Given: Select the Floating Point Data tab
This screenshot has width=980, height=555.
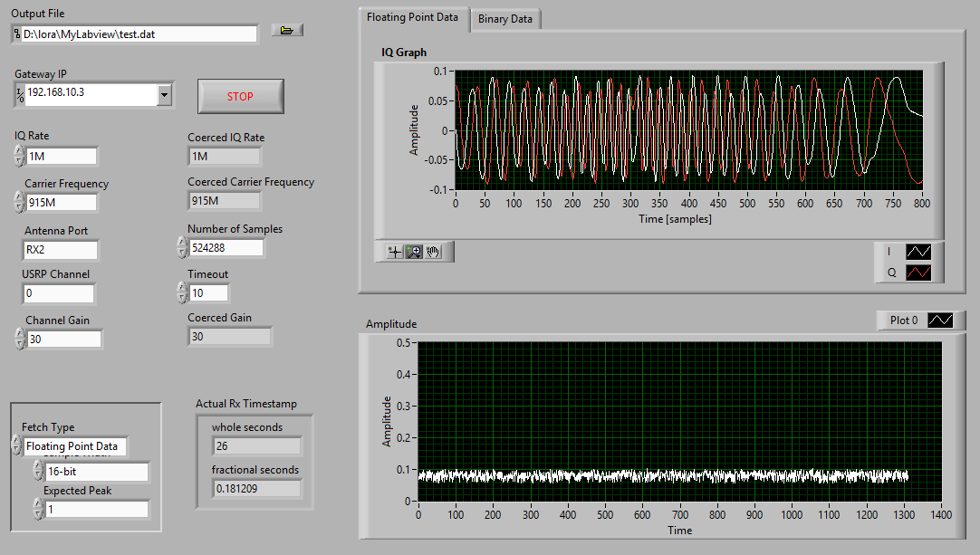Looking at the screenshot, I should pyautogui.click(x=413, y=17).
